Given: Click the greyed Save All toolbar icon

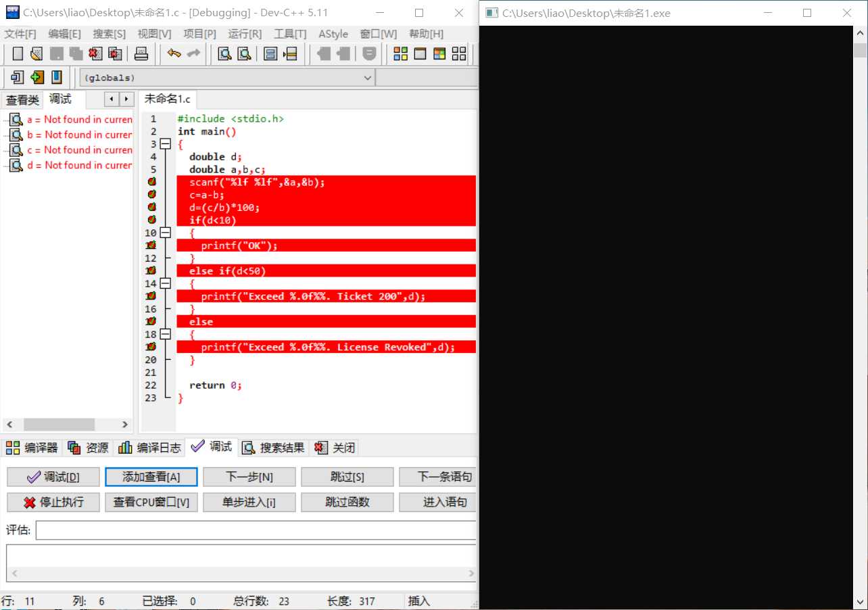Looking at the screenshot, I should 76,53.
